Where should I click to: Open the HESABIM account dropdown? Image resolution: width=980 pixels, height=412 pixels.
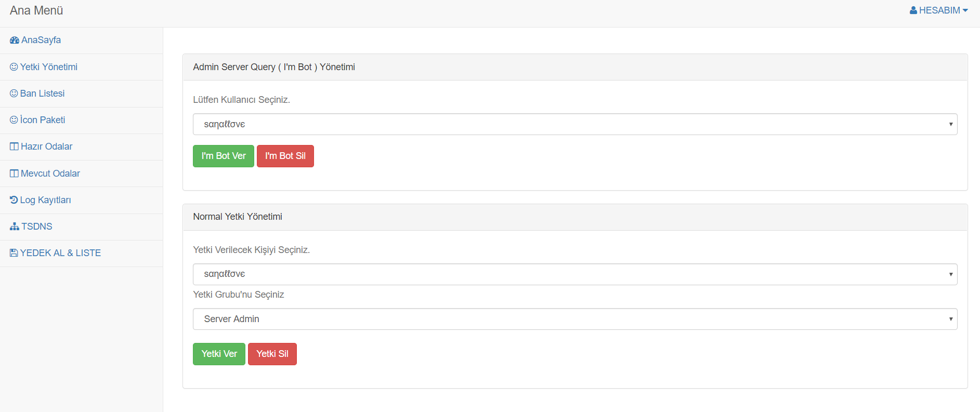click(939, 10)
